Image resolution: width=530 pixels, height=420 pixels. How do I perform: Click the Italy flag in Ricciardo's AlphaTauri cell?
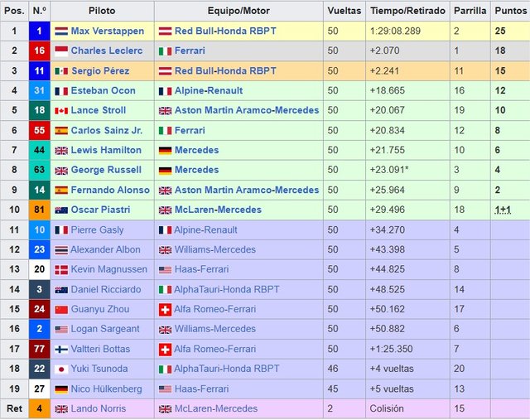coord(165,290)
